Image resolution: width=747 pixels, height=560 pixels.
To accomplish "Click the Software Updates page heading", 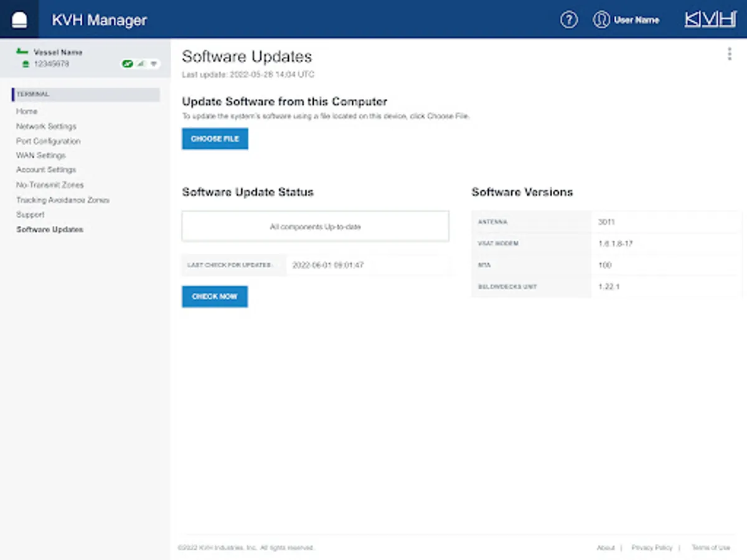I will 247,57.
